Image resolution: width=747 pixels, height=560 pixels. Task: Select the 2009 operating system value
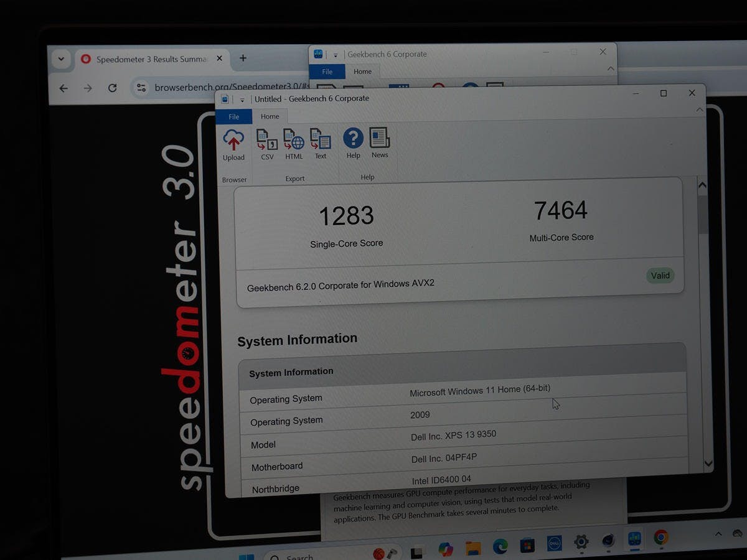coord(420,414)
